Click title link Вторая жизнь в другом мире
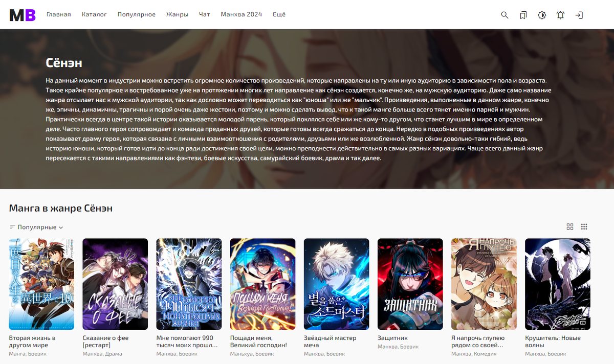This screenshot has height=364, width=614. click(33, 342)
